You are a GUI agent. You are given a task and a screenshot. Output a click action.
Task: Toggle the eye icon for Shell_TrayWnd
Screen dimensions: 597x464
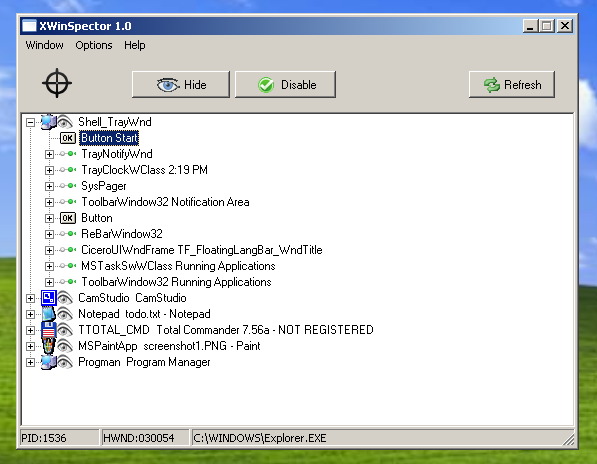pyautogui.click(x=65, y=122)
